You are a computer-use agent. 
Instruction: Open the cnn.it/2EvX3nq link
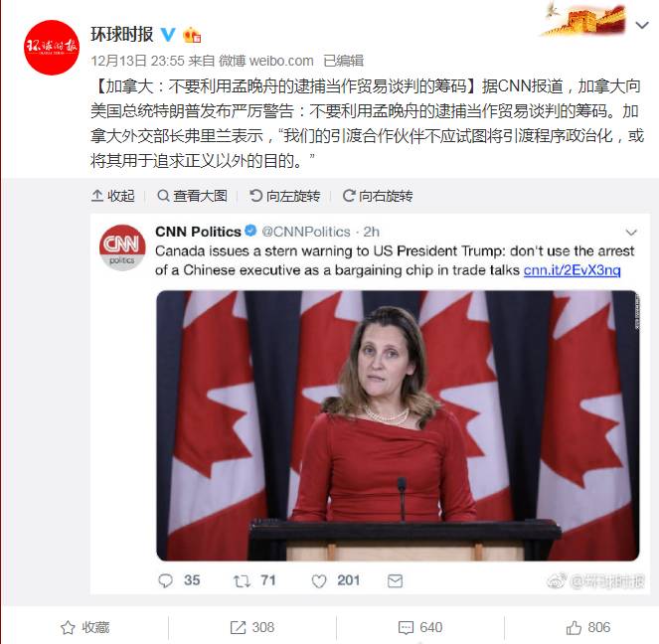click(x=572, y=270)
